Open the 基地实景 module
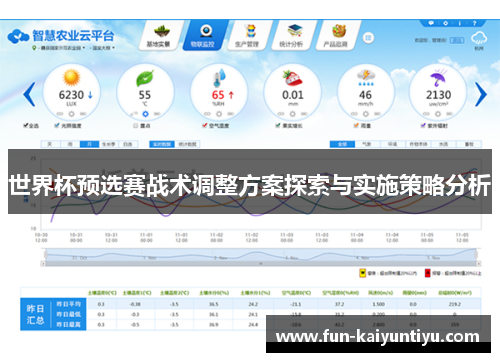 pyautogui.click(x=160, y=36)
